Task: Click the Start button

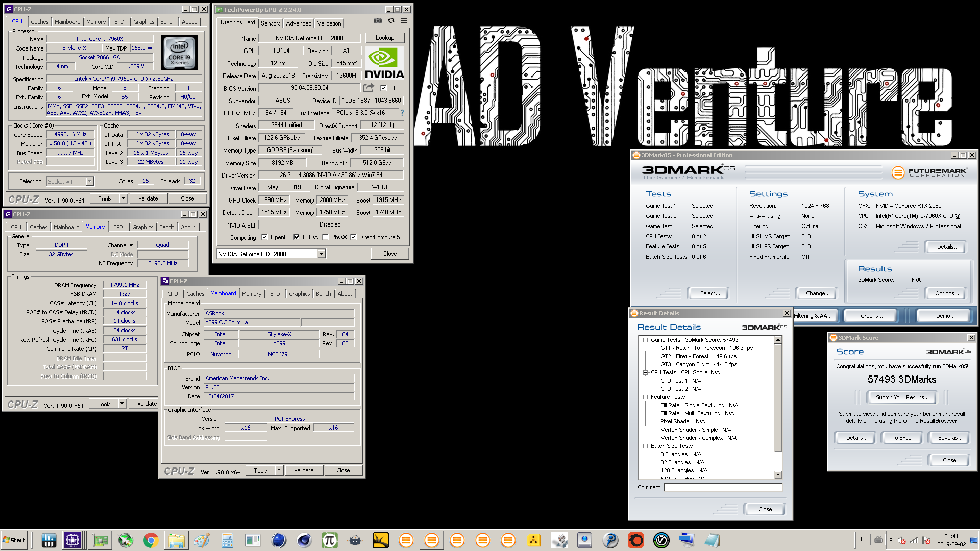Action: 14,540
